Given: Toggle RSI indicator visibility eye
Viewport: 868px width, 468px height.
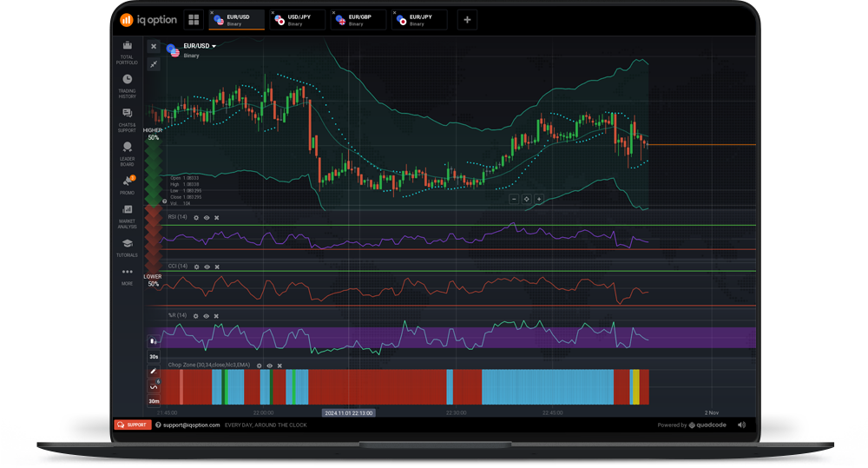Looking at the screenshot, I should pos(207,218).
